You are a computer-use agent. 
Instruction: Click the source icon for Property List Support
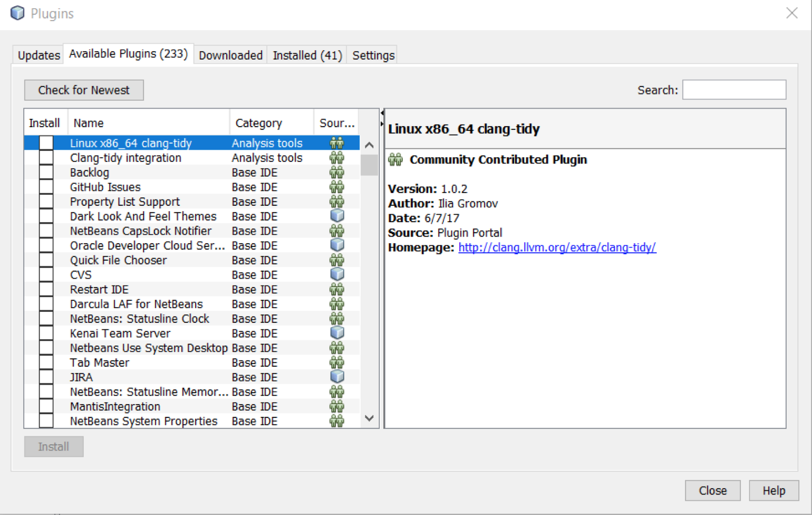coord(337,202)
